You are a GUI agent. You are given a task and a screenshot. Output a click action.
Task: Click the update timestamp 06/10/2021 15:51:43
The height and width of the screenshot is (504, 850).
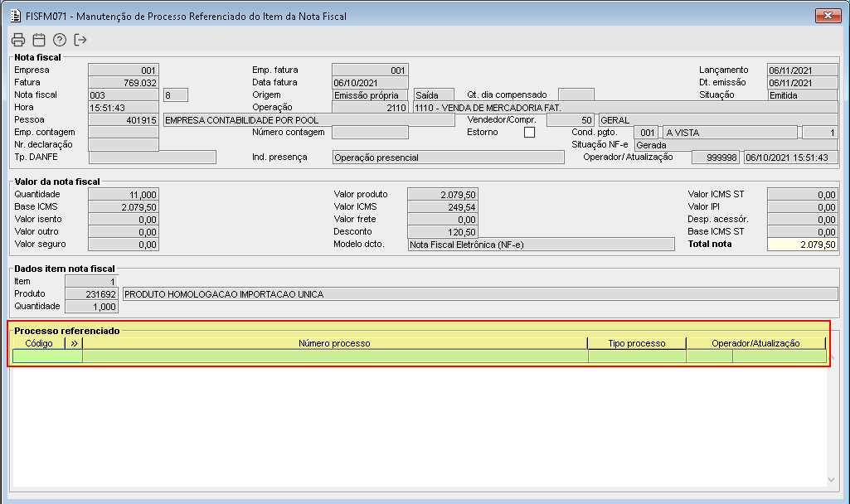click(x=790, y=157)
